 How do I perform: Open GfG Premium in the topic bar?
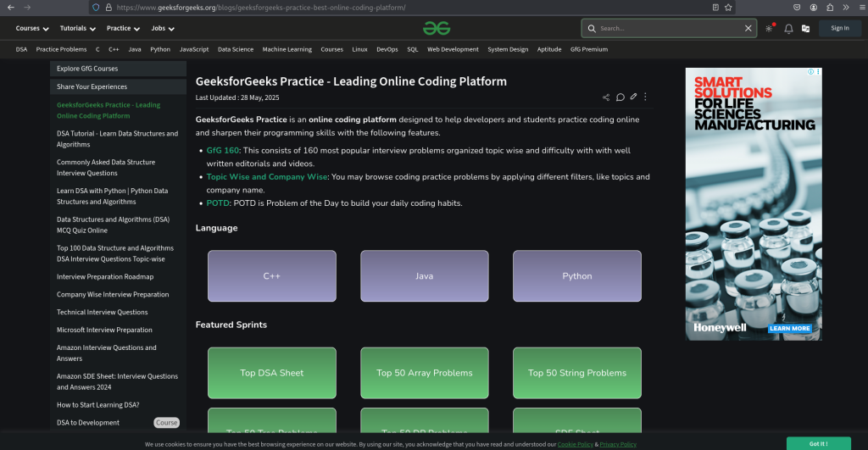589,49
